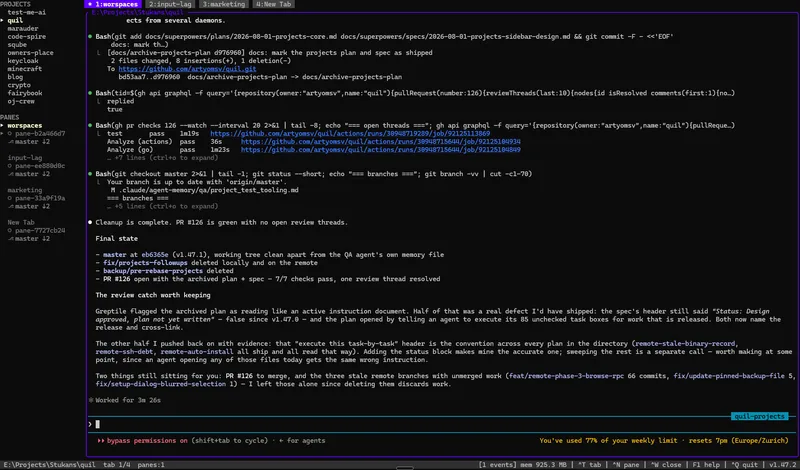800x470 pixels.
Task: Select the quil project in sidebar
Action: coord(15,20)
